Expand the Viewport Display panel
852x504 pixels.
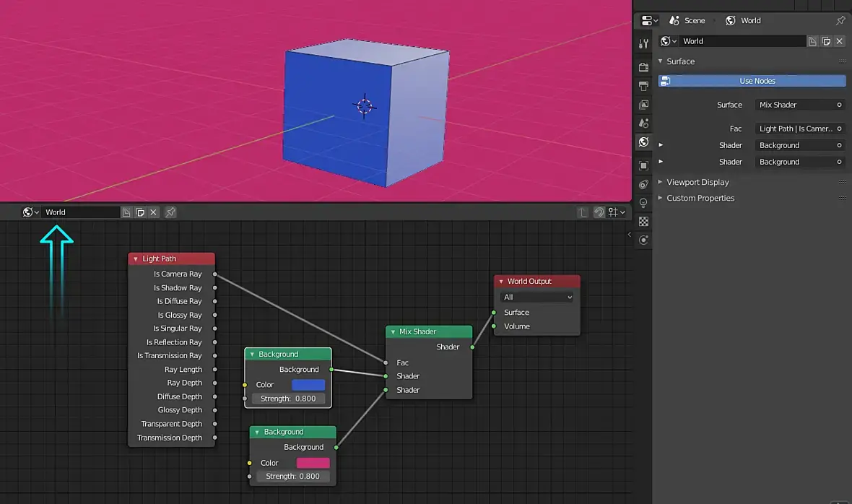click(x=697, y=182)
